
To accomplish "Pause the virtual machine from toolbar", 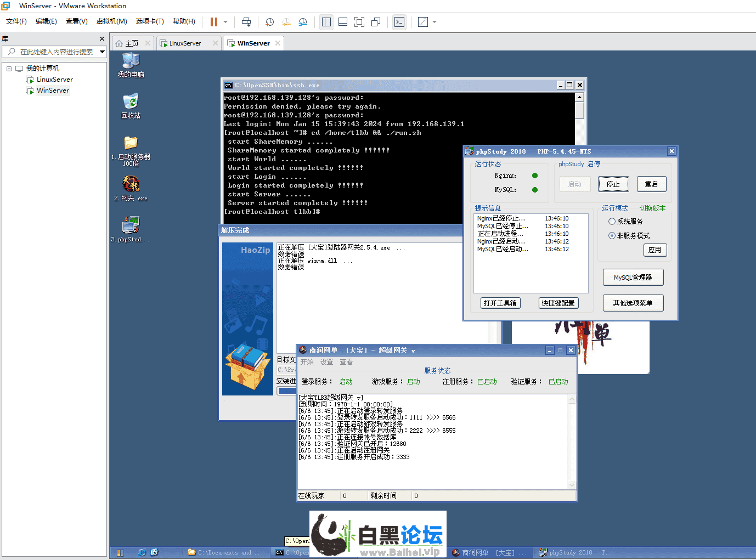I will (214, 22).
